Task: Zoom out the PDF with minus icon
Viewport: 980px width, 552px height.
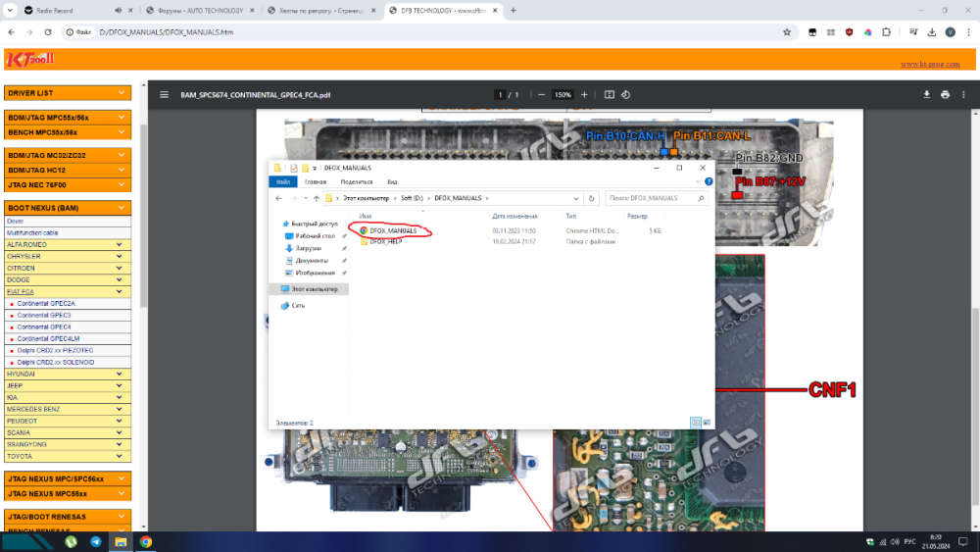Action: tap(541, 95)
